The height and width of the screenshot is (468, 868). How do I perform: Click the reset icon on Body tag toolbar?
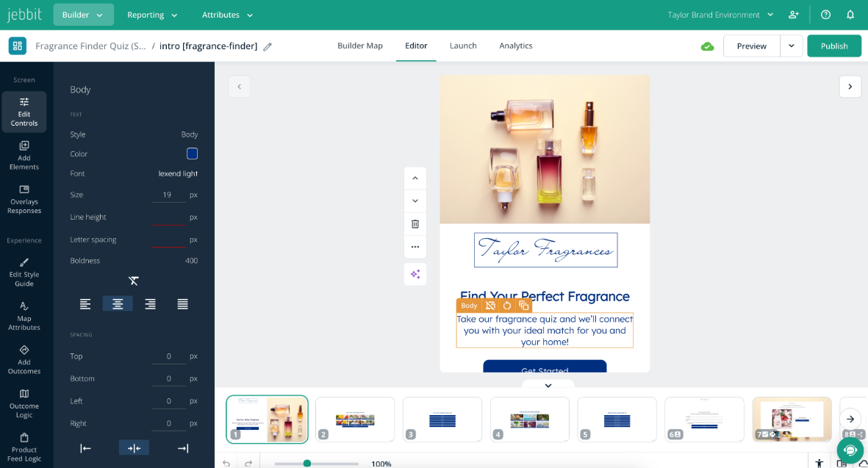(x=507, y=306)
